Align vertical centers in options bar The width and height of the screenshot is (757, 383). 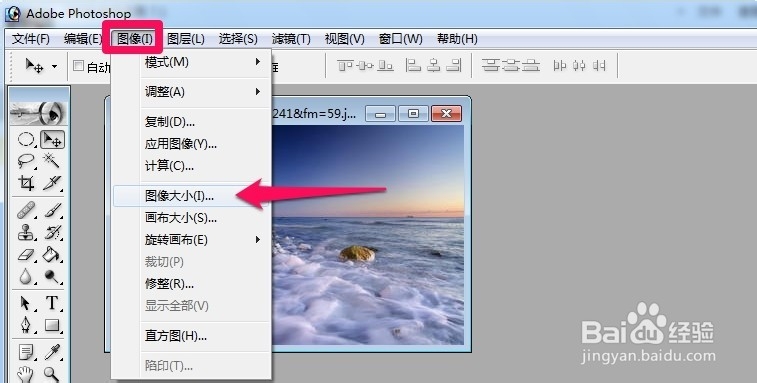click(365, 65)
